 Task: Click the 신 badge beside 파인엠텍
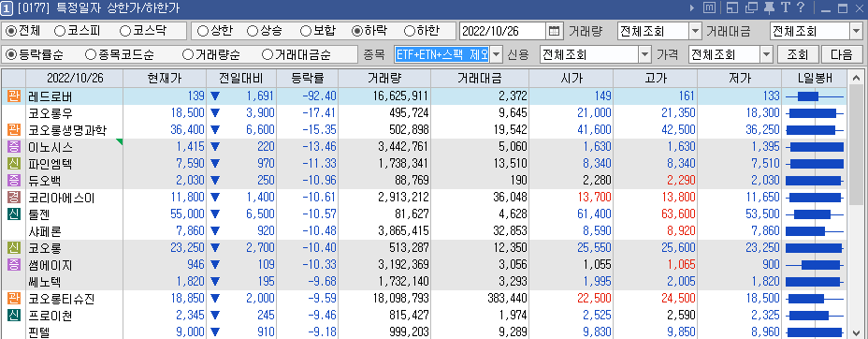tap(13, 164)
